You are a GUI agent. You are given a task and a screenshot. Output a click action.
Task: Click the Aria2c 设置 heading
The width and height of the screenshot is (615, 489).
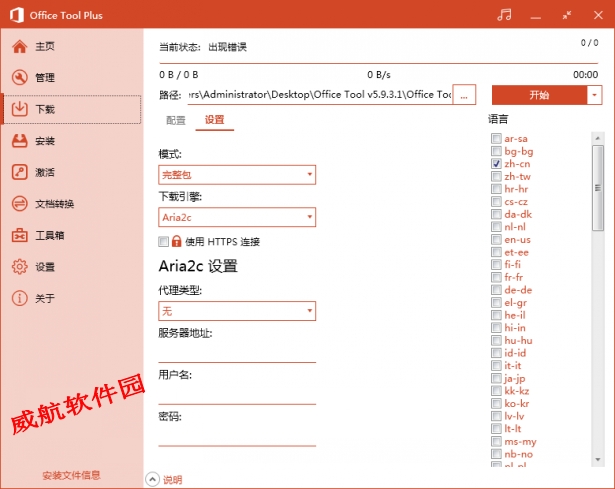198,266
